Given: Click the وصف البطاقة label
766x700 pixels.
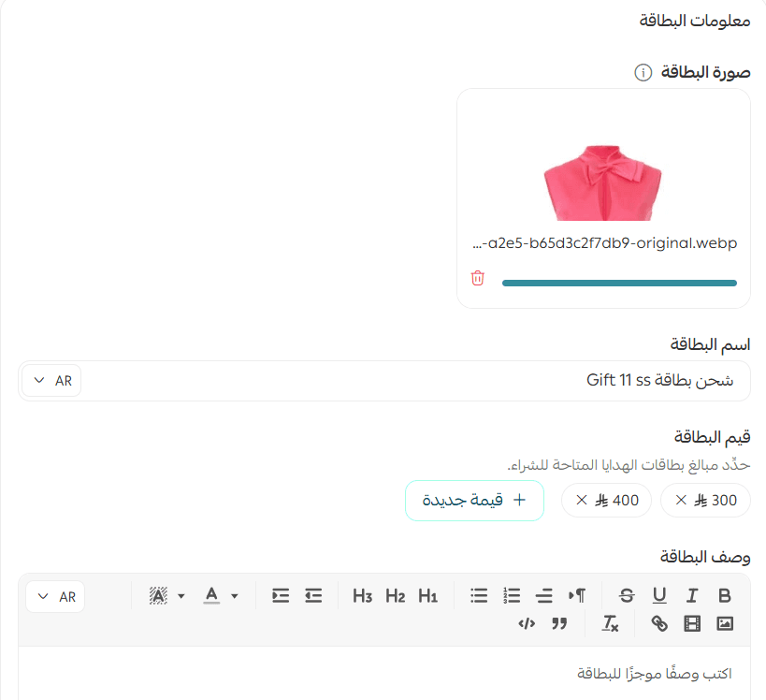Looking at the screenshot, I should pos(705,556).
